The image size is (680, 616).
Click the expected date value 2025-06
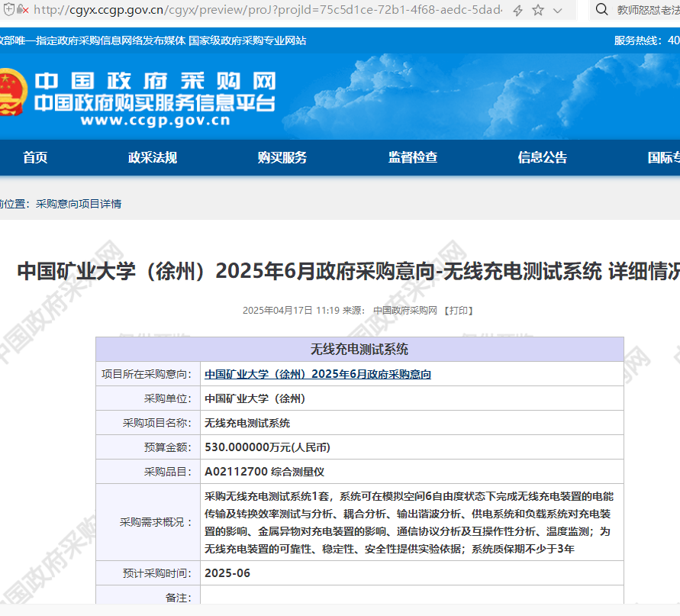(227, 573)
